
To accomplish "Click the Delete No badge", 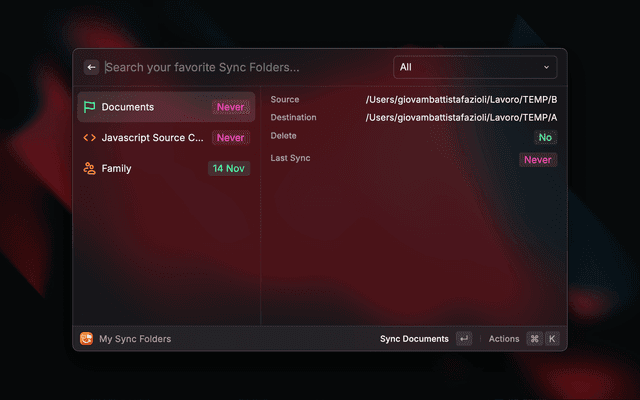I will point(545,137).
